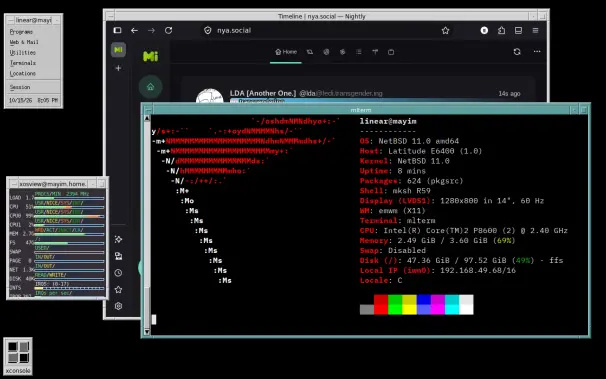This screenshot has width=606, height=379.
Task: Open a new tab with the plus icon
Action: tap(118, 68)
